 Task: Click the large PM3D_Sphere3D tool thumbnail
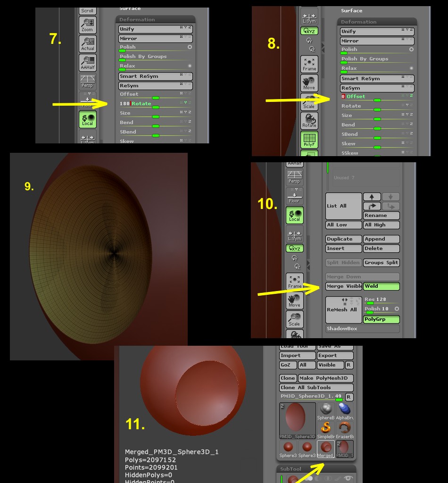pos(298,421)
